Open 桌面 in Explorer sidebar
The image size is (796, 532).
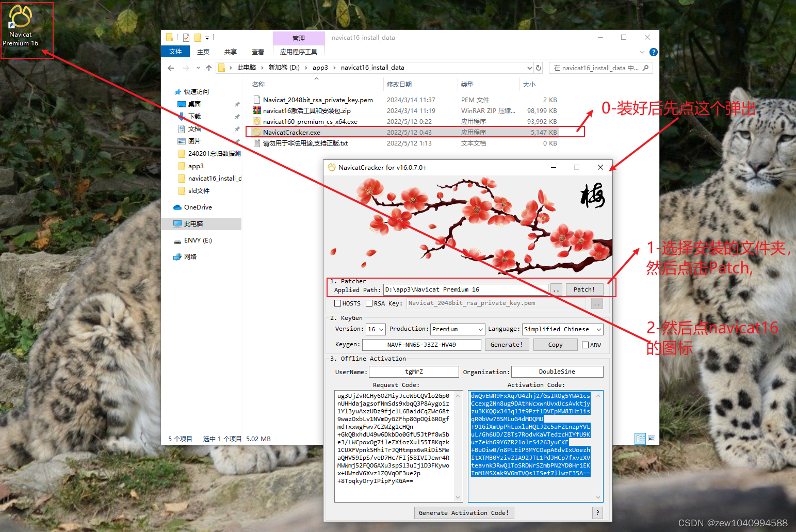194,104
